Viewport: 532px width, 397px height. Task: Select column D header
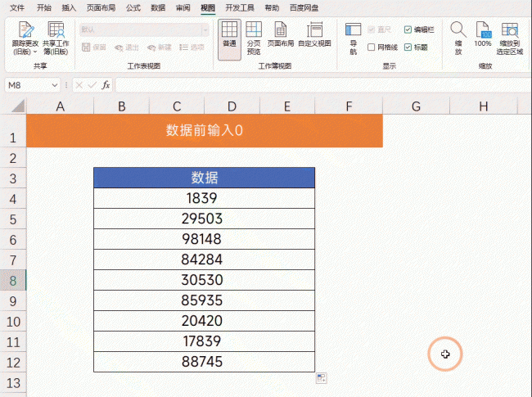[x=232, y=106]
